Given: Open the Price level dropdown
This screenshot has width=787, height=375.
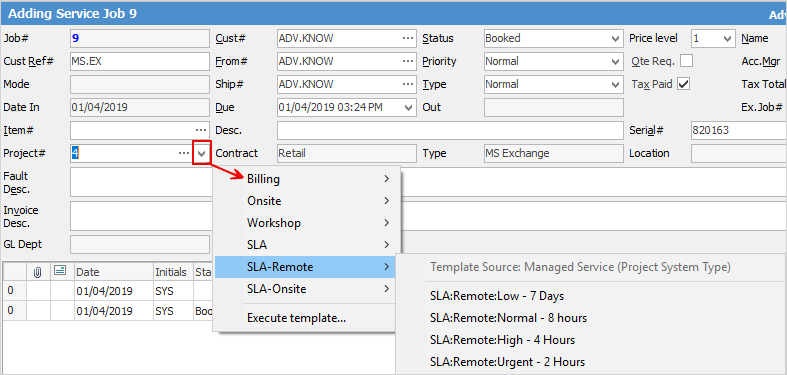Looking at the screenshot, I should tap(727, 39).
